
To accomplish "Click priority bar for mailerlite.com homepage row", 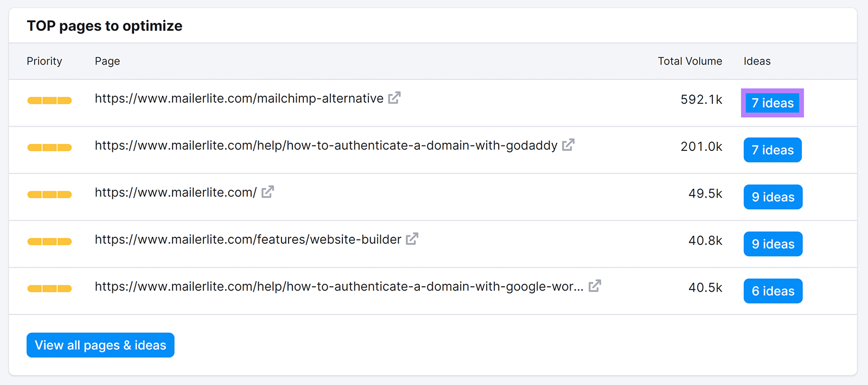I will [49, 194].
